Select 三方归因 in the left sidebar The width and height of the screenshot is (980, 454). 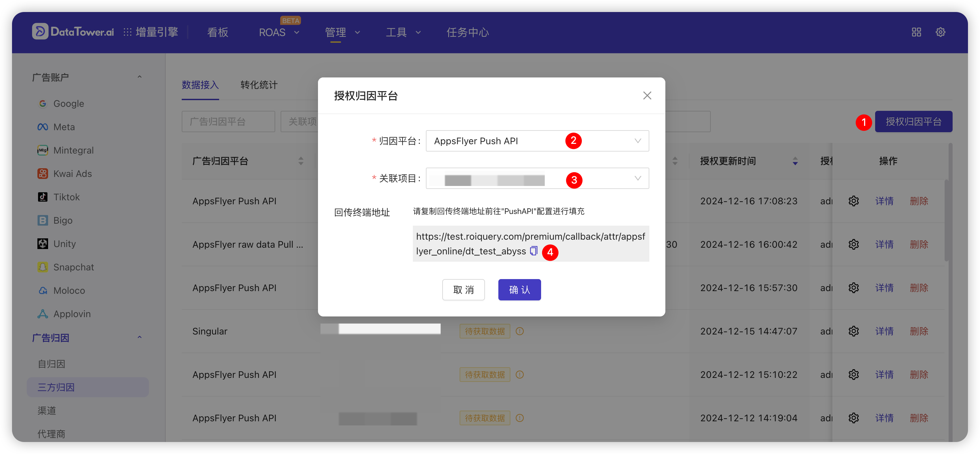tap(55, 387)
